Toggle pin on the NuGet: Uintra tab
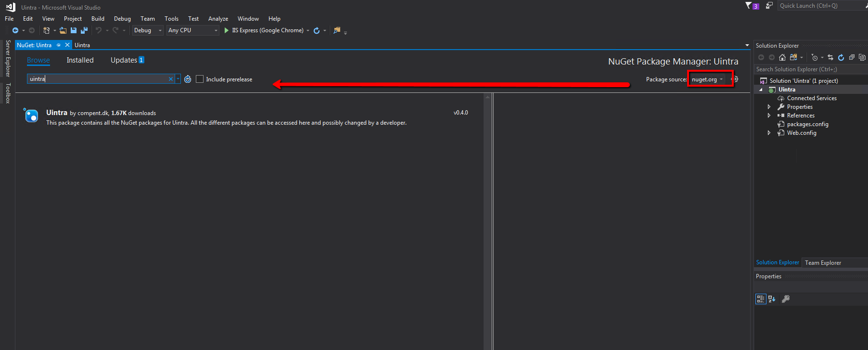Image resolution: width=868 pixels, height=350 pixels. coord(59,45)
